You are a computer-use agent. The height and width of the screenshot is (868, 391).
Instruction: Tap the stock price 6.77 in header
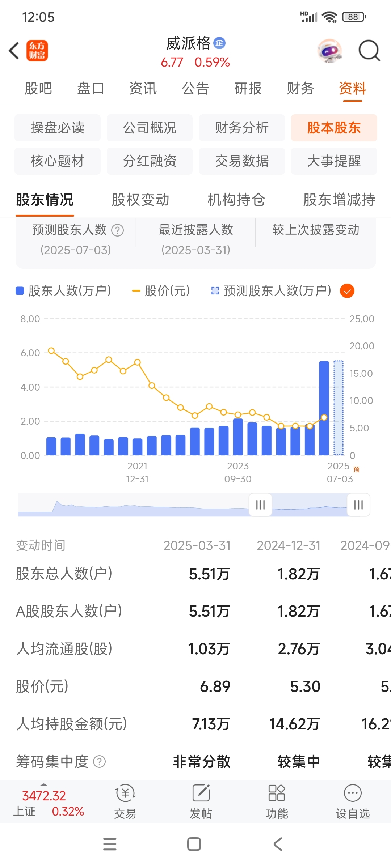click(x=172, y=62)
